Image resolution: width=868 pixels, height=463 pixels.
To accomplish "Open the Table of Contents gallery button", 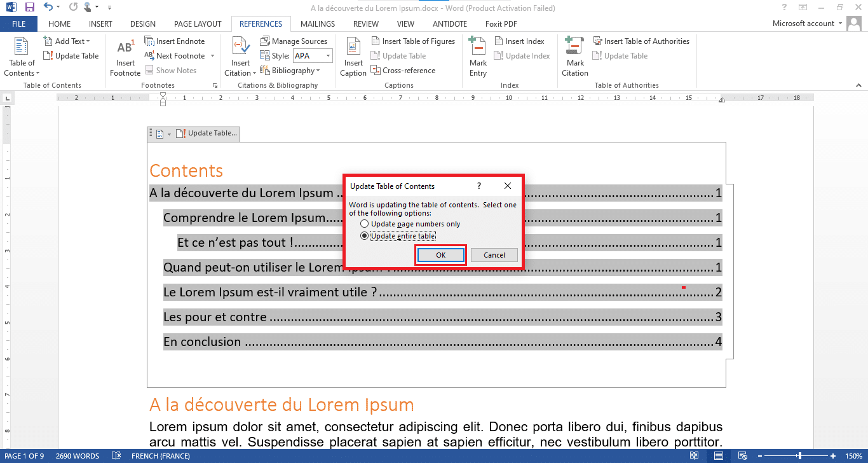I will (x=22, y=57).
